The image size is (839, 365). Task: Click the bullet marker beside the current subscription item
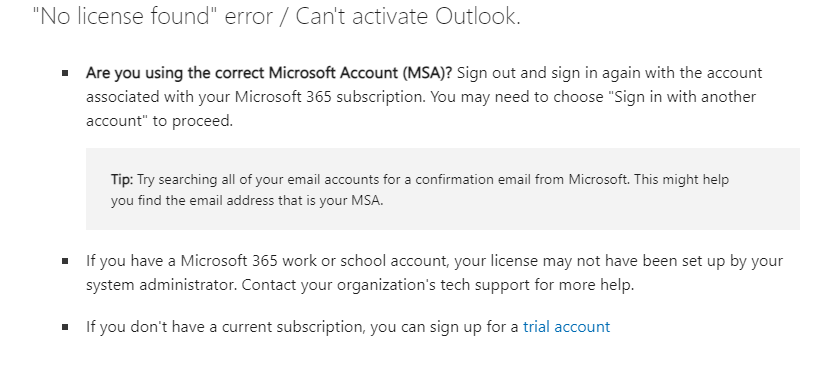(x=65, y=326)
